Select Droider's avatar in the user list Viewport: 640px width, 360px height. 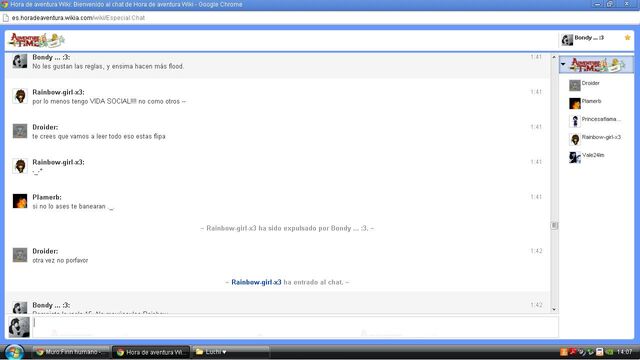tap(575, 85)
